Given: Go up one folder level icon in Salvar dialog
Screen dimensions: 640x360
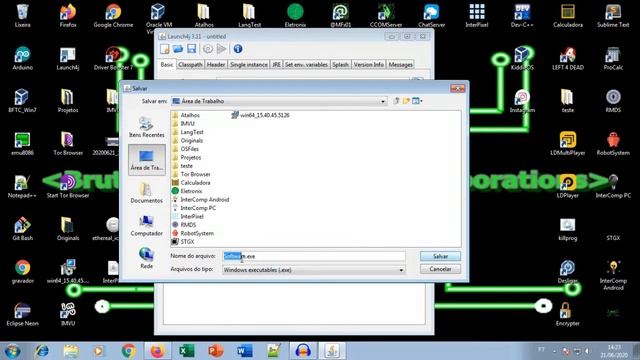Looking at the screenshot, I should pos(396,101).
